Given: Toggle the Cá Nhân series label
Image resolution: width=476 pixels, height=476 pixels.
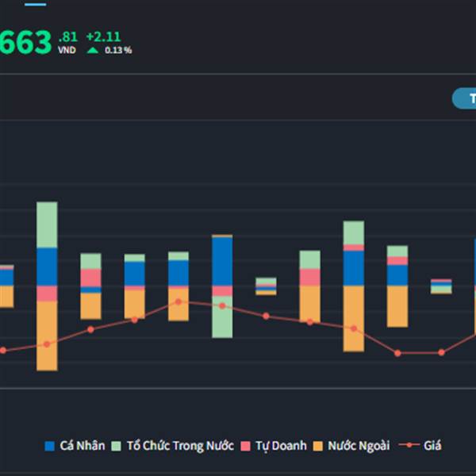Looking at the screenshot, I should 82,446.
